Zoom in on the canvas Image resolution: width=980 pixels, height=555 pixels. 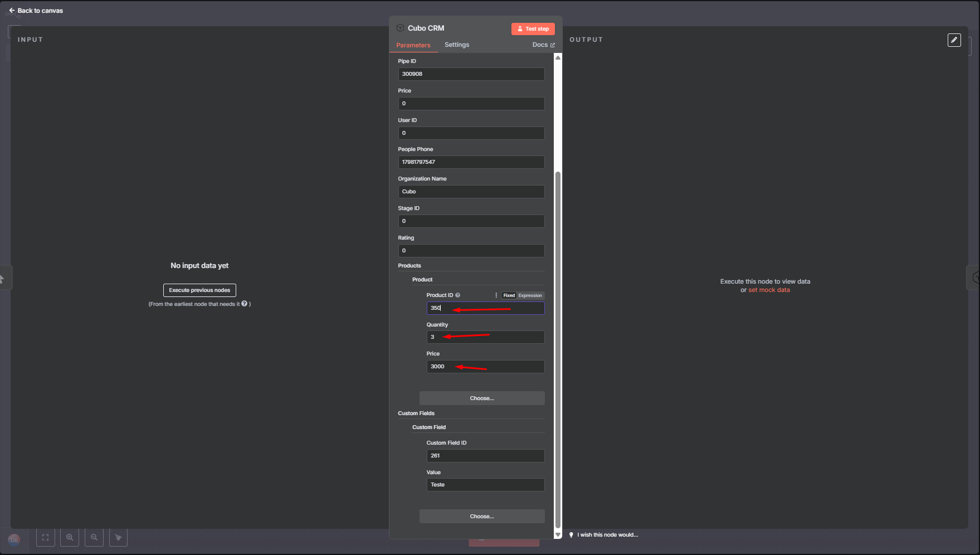point(70,538)
